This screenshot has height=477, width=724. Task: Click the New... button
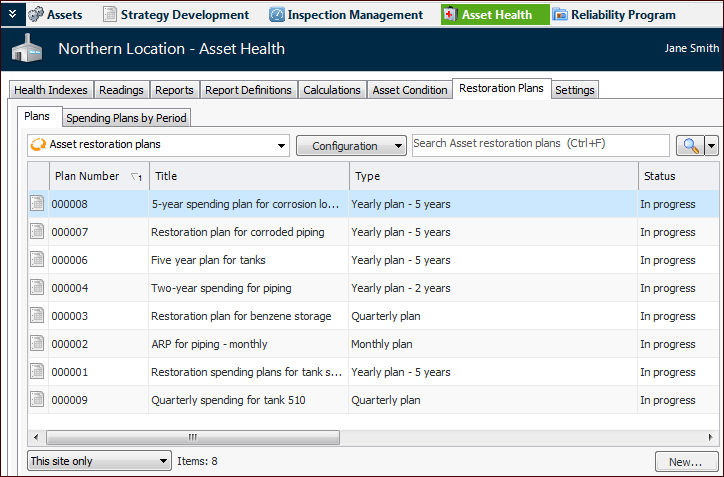coord(685,462)
